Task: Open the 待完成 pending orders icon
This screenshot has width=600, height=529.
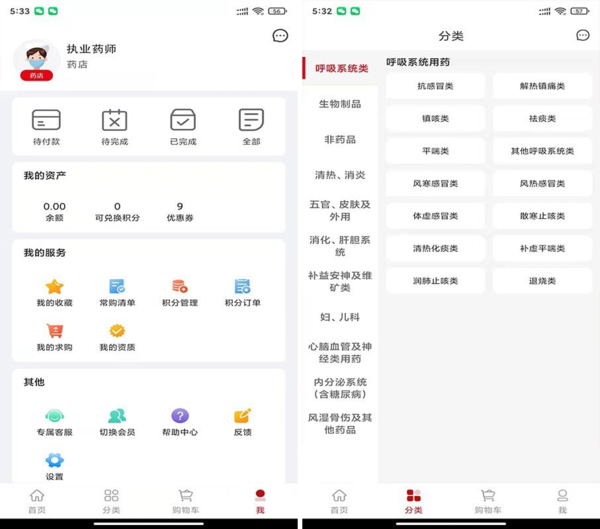Action: click(114, 120)
